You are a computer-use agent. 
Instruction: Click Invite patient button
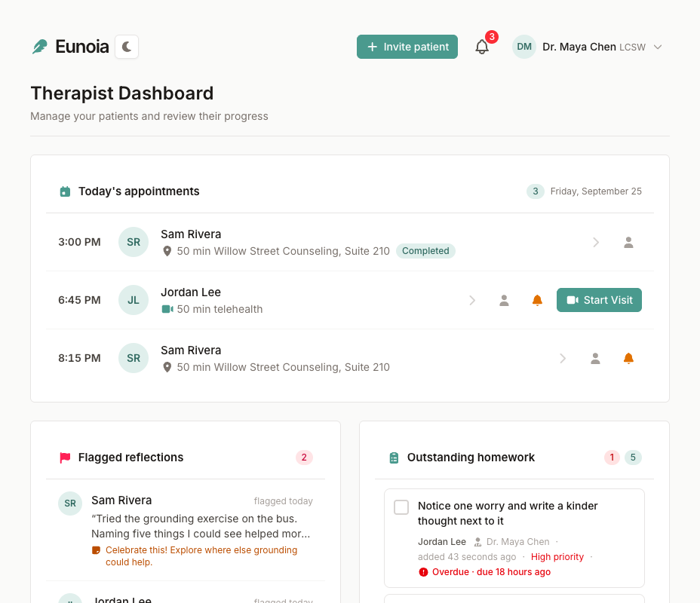point(407,47)
